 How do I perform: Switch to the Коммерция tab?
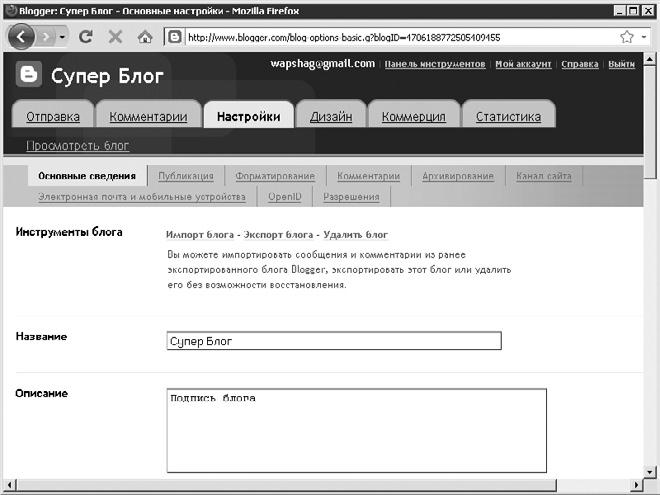click(414, 114)
